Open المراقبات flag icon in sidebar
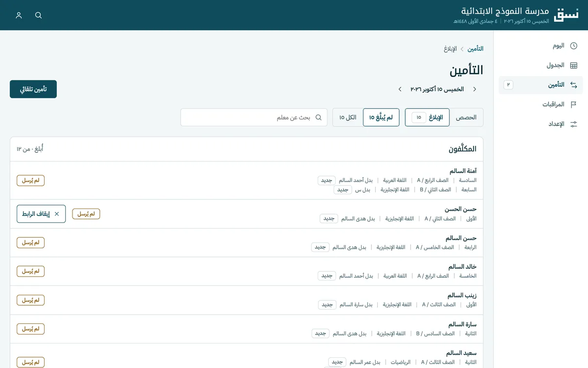588x368 pixels. tap(574, 105)
